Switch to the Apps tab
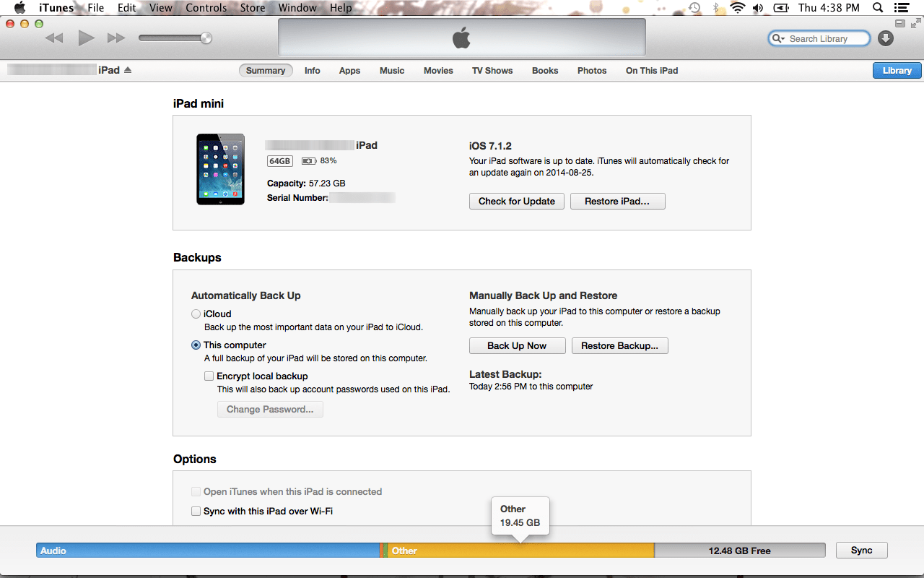This screenshot has width=924, height=578. (349, 70)
